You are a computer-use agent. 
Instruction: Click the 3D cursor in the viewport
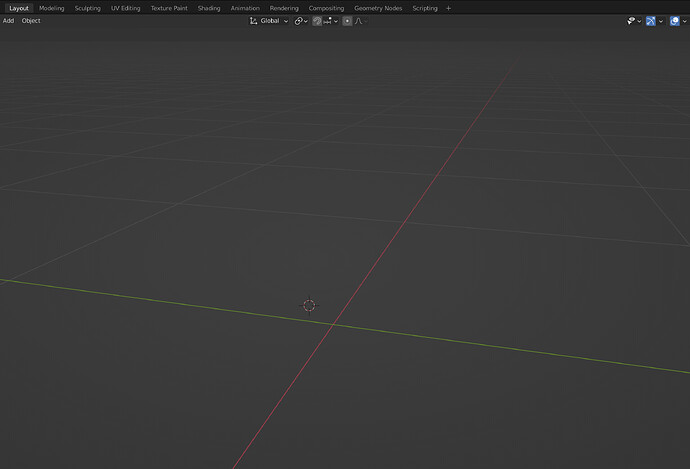(x=309, y=305)
